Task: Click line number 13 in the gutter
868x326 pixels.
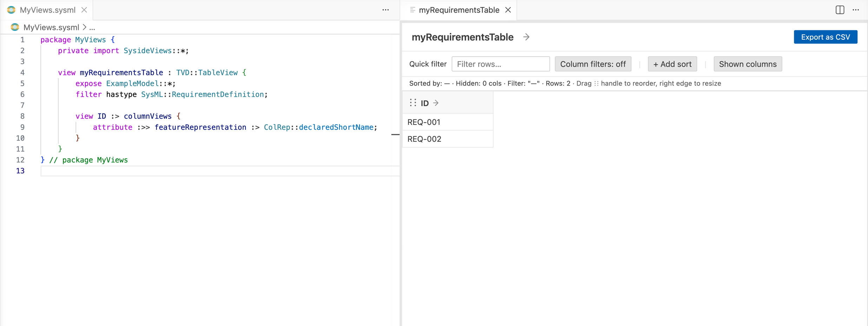Action: tap(20, 171)
